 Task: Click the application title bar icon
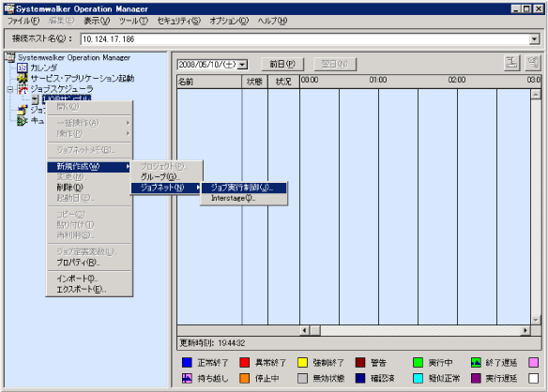click(x=8, y=8)
